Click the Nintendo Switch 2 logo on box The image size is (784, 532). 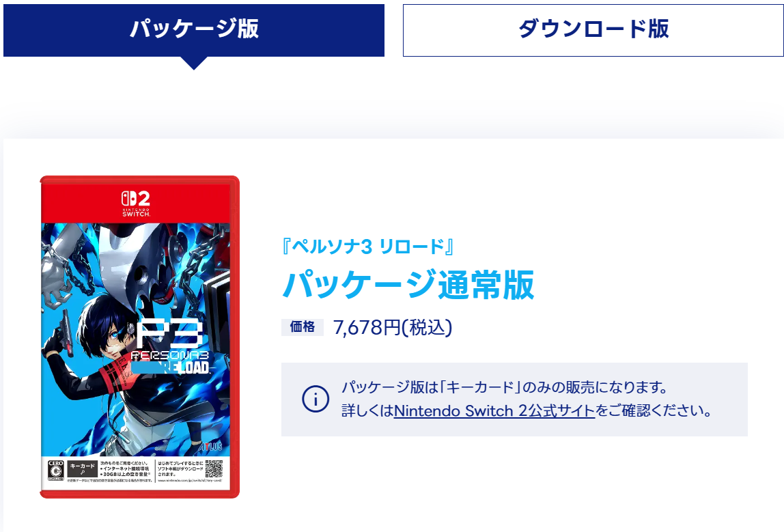(136, 204)
